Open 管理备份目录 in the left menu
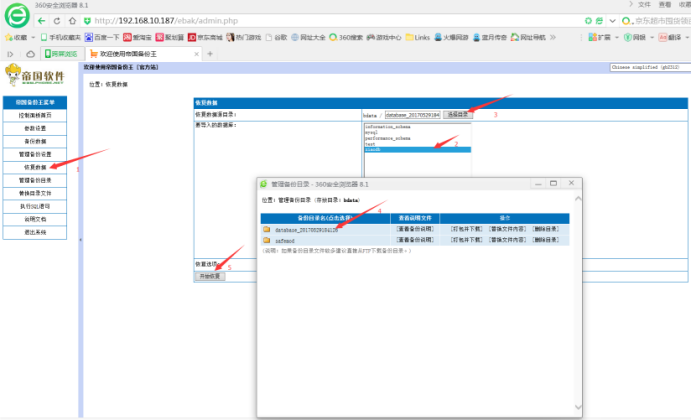The width and height of the screenshot is (692, 420). [35, 180]
